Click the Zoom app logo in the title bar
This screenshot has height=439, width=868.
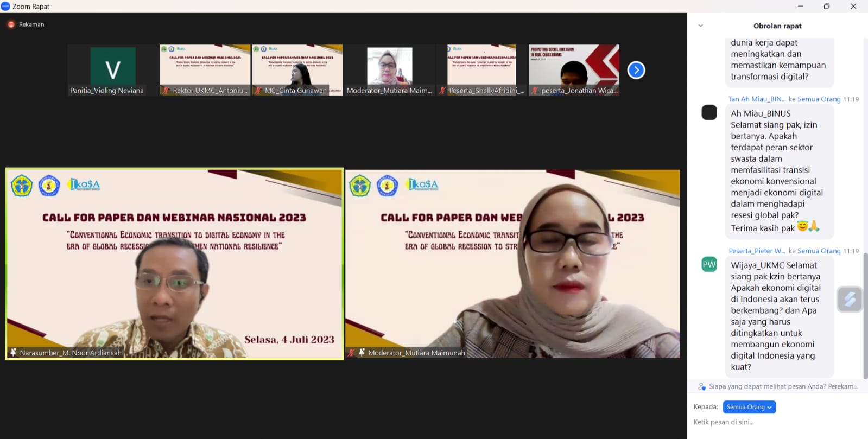[x=5, y=7]
